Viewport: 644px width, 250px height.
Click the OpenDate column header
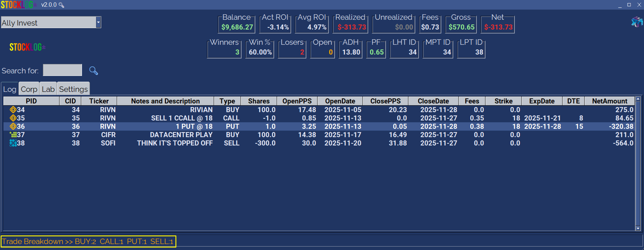[340, 101]
